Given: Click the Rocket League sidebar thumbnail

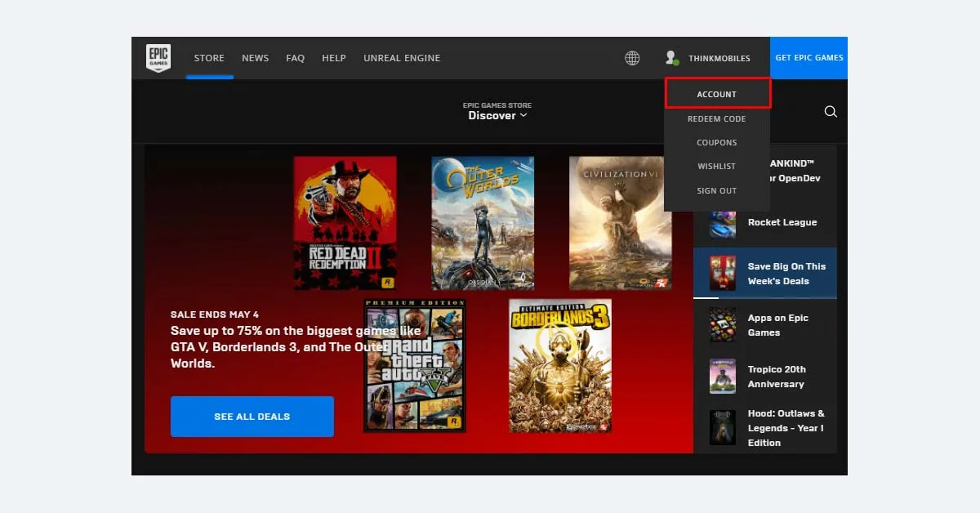Looking at the screenshot, I should point(722,222).
